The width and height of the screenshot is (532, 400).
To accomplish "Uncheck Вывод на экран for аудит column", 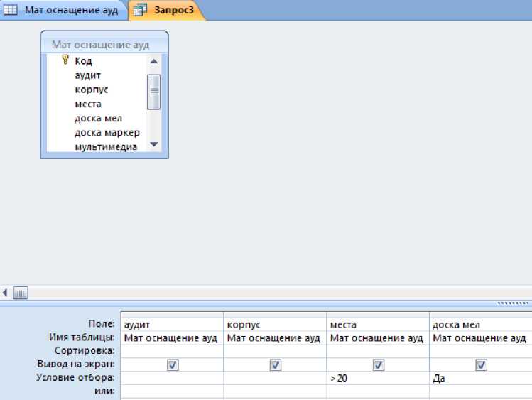I will 173,364.
